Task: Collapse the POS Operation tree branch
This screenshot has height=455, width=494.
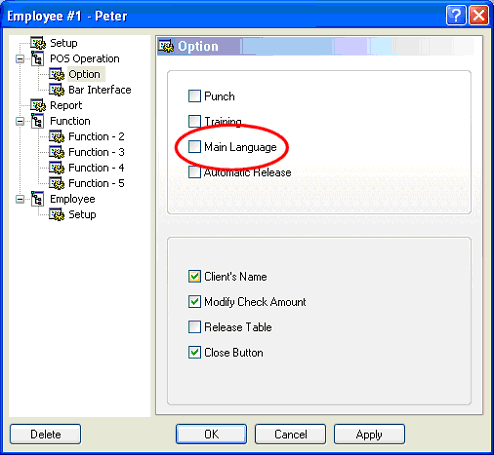Action: tap(20, 59)
